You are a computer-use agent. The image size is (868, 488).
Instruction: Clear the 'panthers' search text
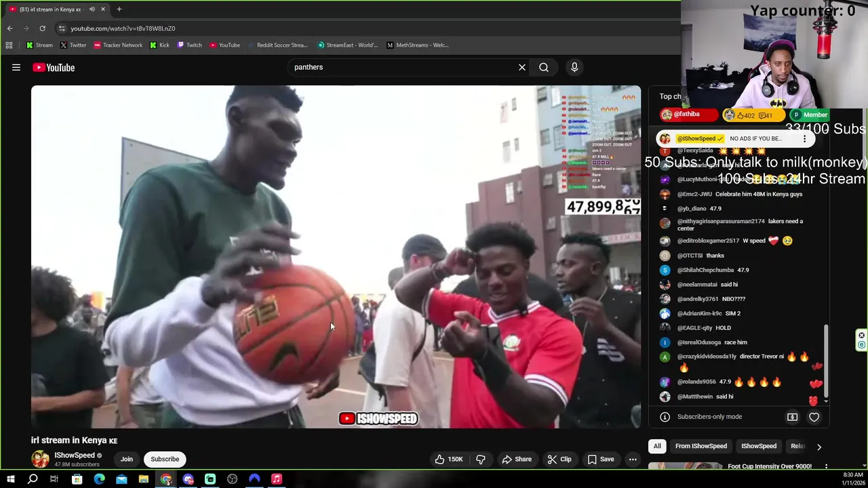522,67
